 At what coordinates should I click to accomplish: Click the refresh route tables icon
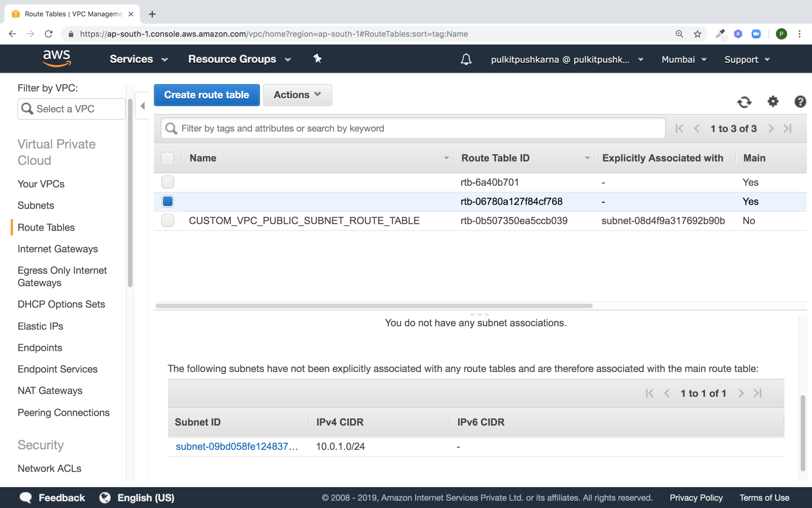[x=744, y=102]
